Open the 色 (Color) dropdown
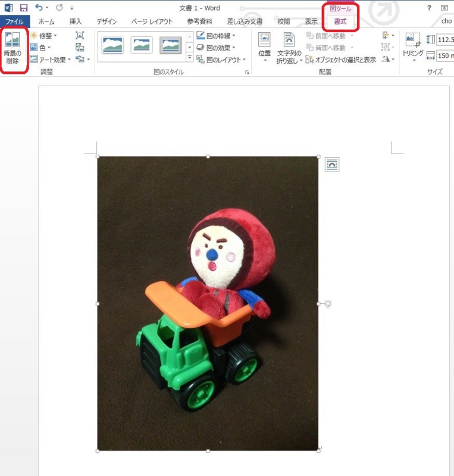Screen dimensions: 454x476 tap(40, 48)
